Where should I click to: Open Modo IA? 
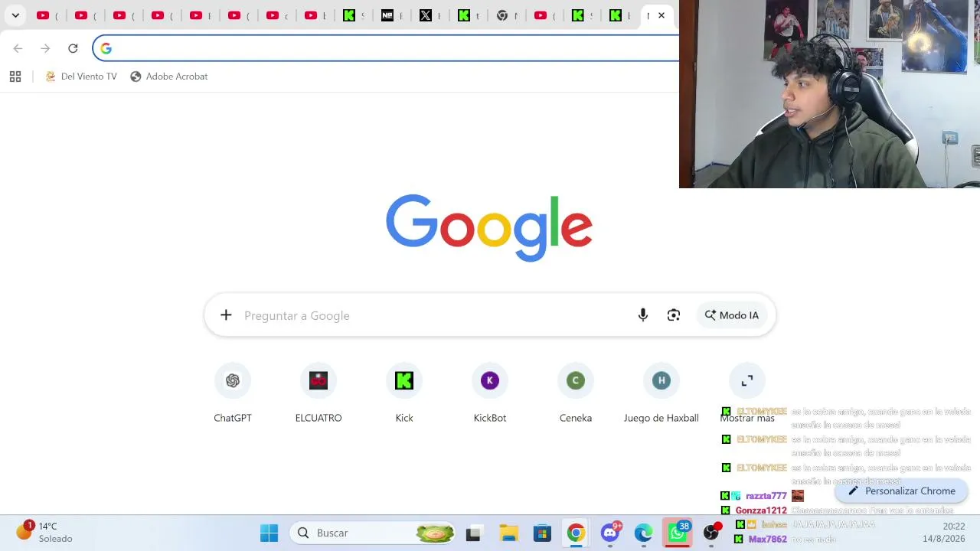tap(732, 315)
